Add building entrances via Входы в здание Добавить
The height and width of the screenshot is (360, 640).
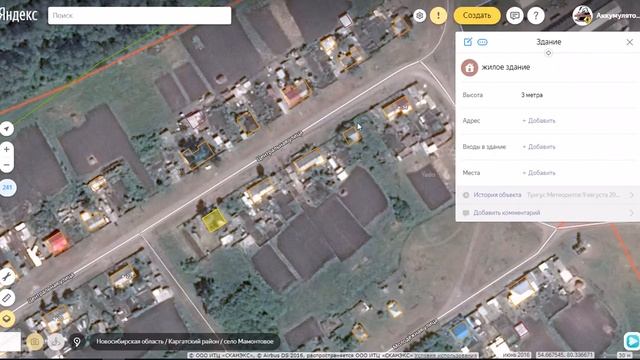point(539,147)
